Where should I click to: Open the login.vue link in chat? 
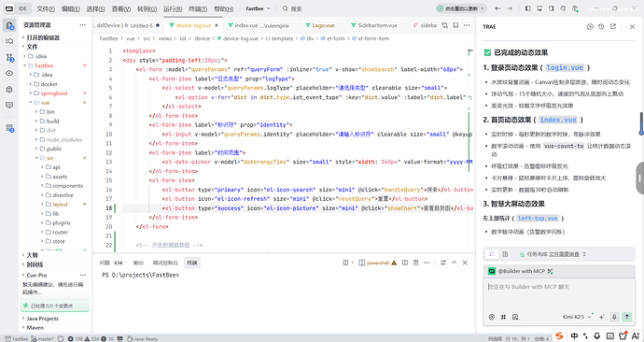tap(565, 67)
